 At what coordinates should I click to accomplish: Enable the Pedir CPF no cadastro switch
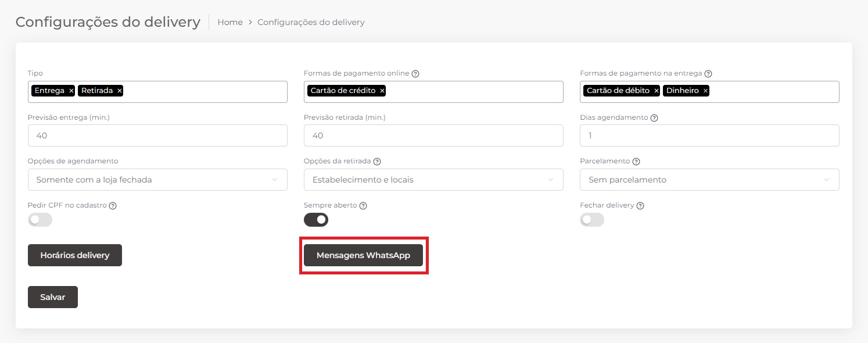pos(40,220)
